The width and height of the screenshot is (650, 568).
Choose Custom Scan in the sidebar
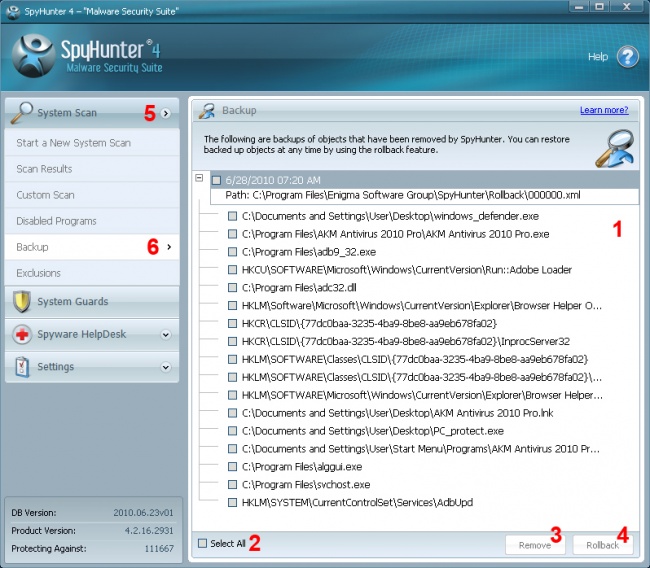(x=46, y=195)
